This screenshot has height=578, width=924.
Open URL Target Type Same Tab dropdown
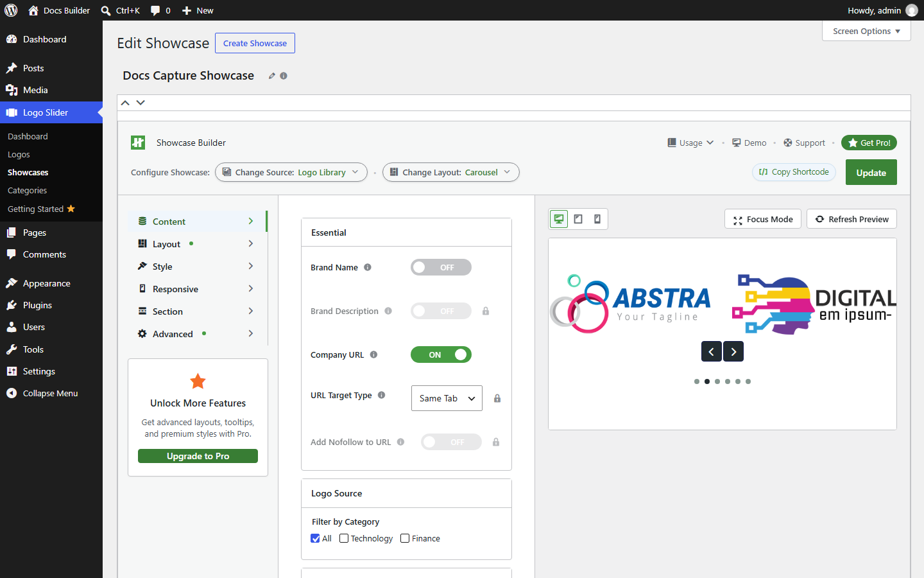(x=447, y=398)
